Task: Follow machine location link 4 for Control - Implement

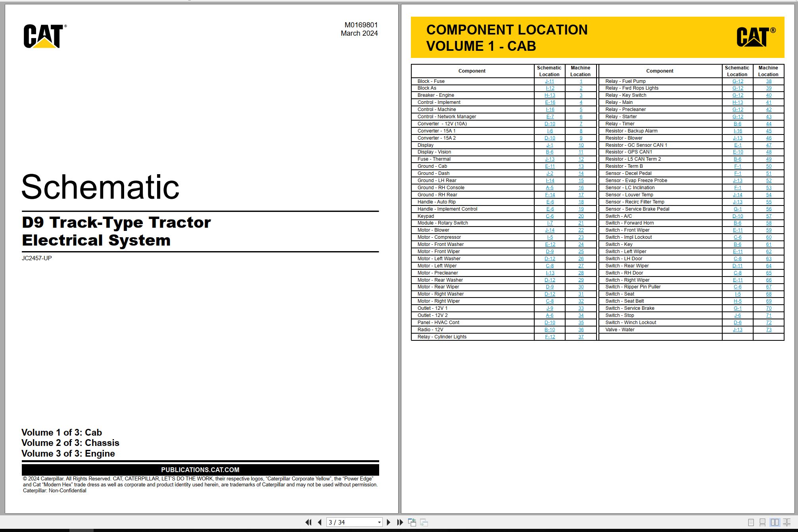Action: (581, 102)
